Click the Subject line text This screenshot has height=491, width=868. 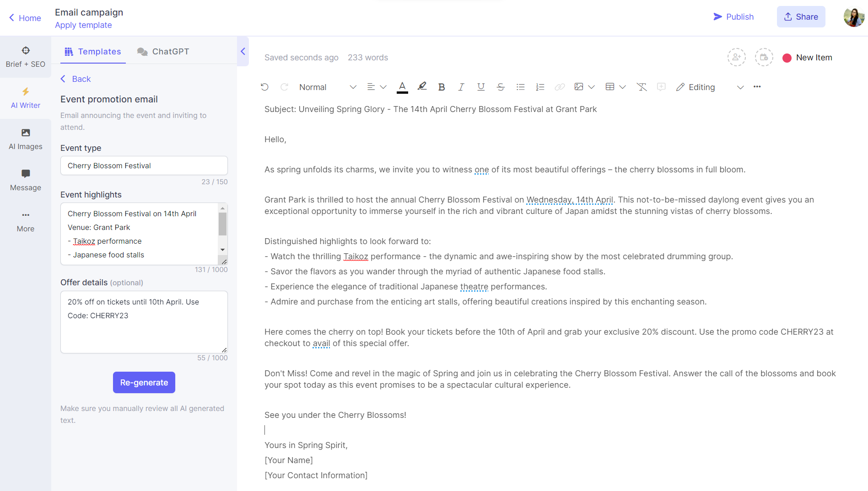(431, 109)
